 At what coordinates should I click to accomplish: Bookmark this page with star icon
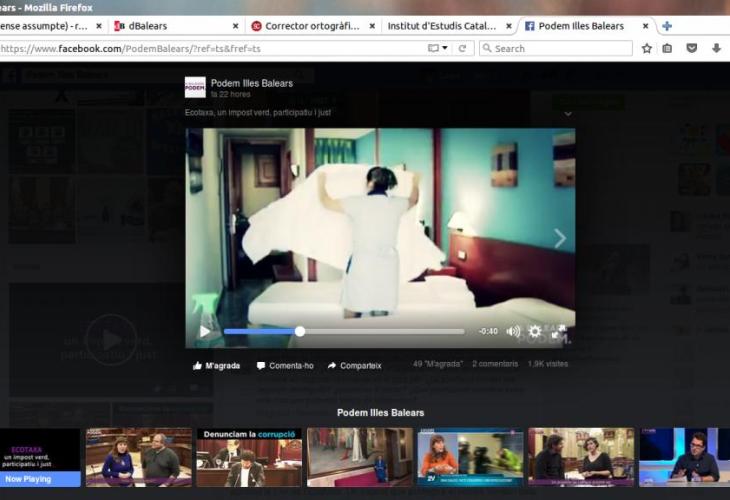pyautogui.click(x=647, y=48)
